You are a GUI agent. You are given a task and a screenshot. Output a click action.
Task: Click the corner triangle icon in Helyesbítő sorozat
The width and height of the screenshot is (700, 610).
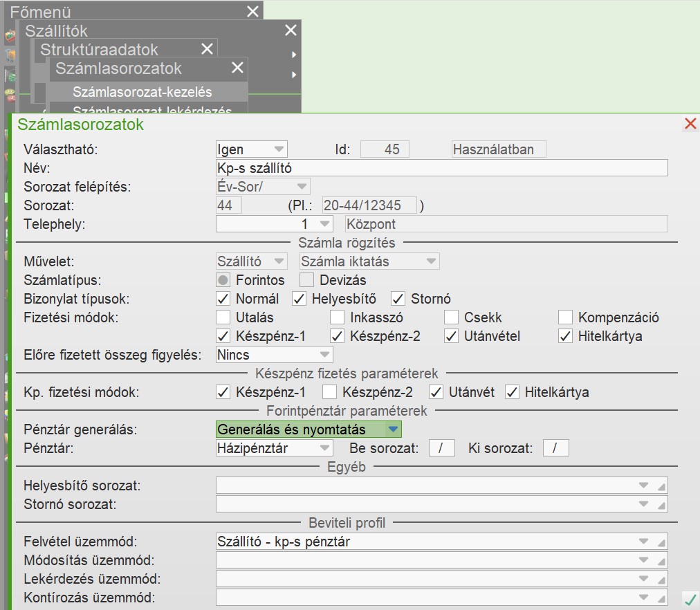pyautogui.click(x=661, y=486)
